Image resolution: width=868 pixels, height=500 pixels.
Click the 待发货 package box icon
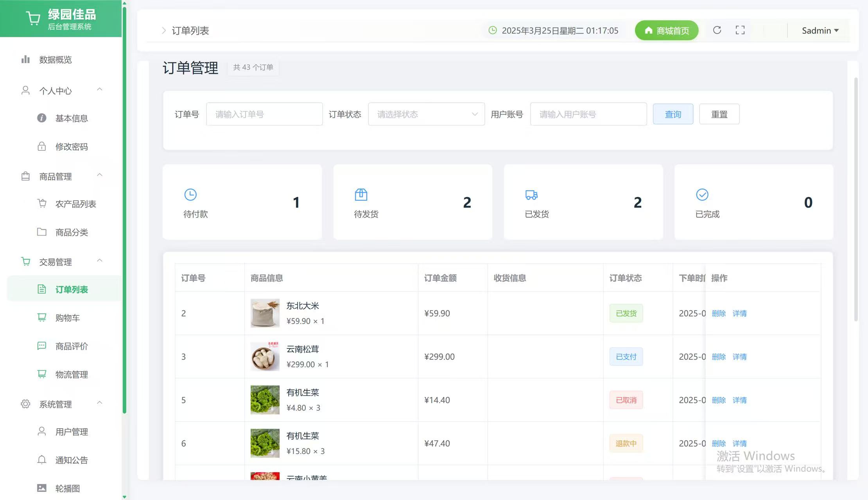tap(360, 195)
